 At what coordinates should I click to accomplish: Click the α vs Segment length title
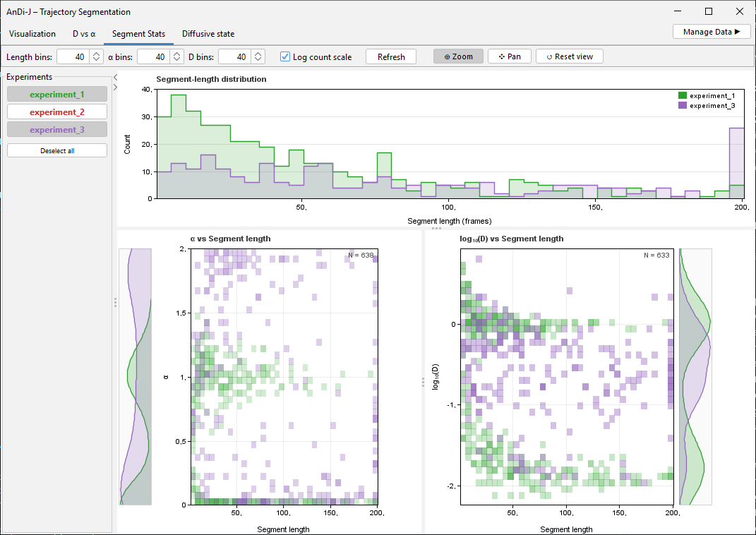point(230,239)
